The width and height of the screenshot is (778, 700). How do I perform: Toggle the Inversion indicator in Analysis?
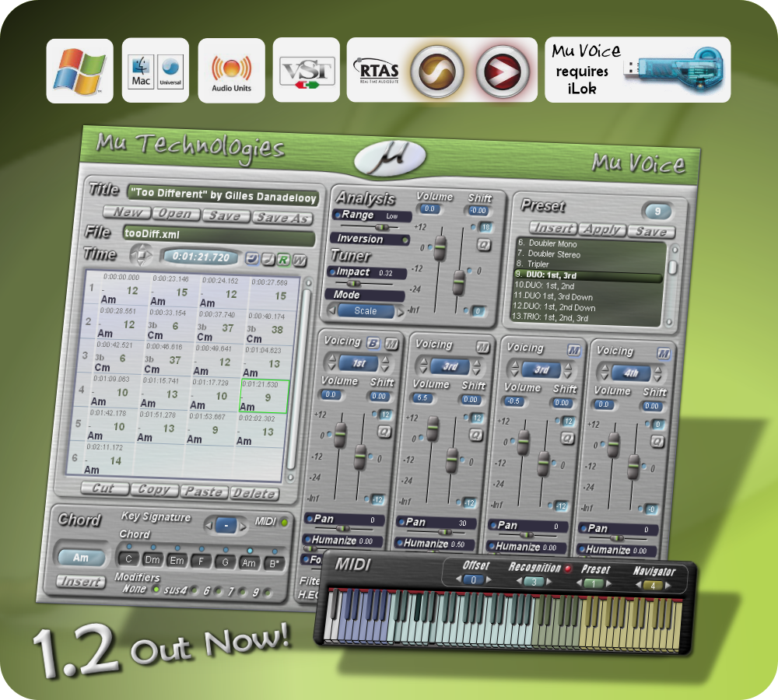[x=406, y=240]
